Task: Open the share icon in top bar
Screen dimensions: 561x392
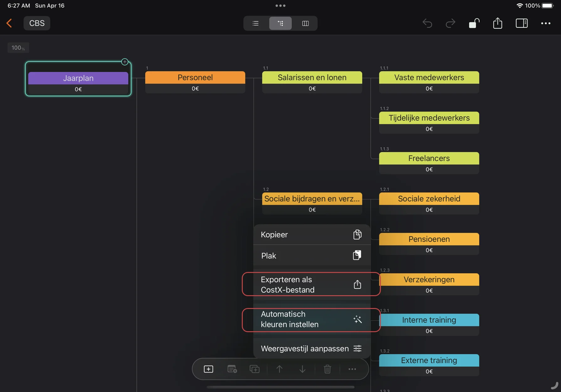Action: coord(497,23)
